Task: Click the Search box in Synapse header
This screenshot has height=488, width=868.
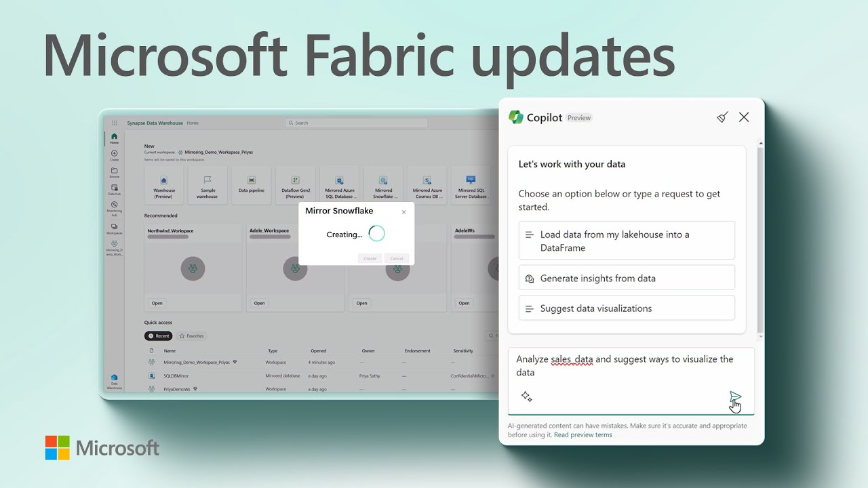Action: [356, 123]
